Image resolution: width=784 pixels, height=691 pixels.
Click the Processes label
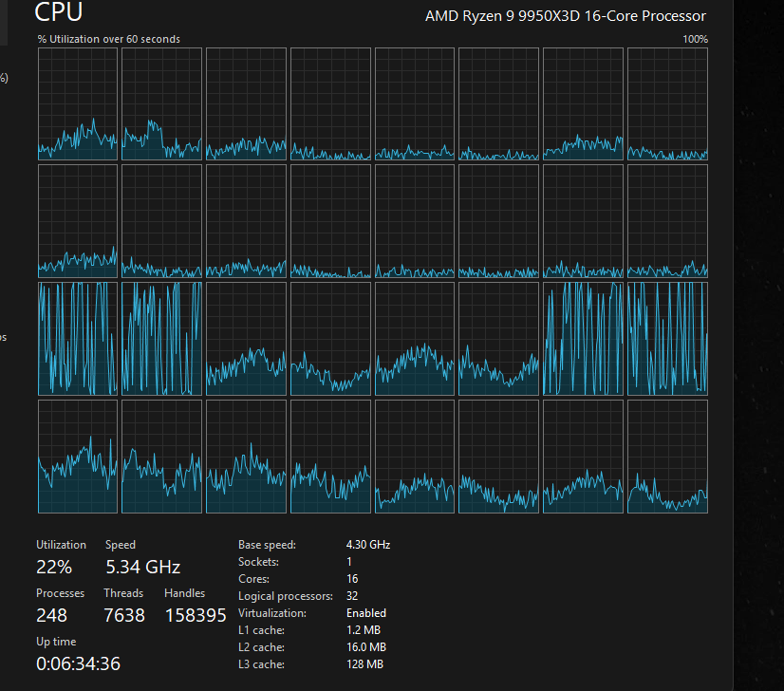click(60, 593)
